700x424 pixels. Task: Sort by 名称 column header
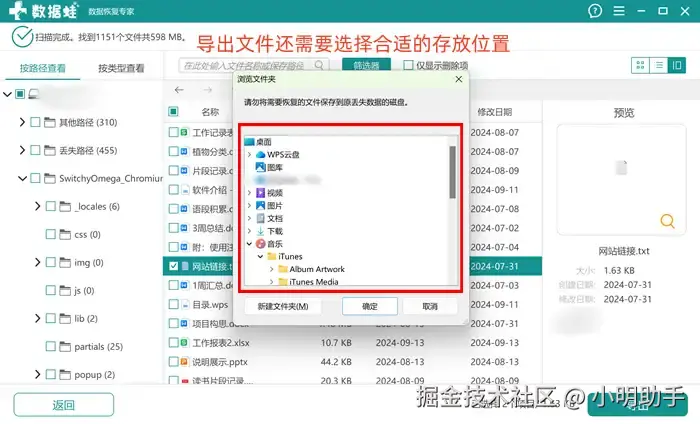(210, 112)
